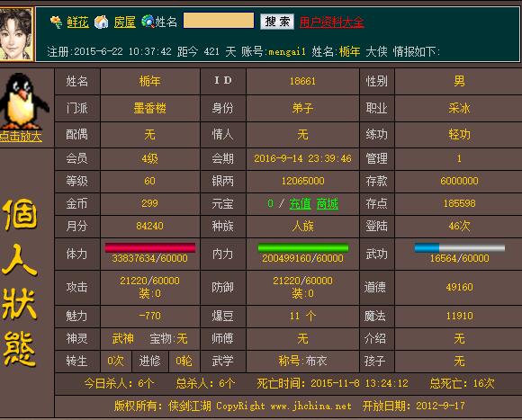Select the 总杀人: 6个 text
This screenshot has width=522, height=420.
click(x=205, y=383)
